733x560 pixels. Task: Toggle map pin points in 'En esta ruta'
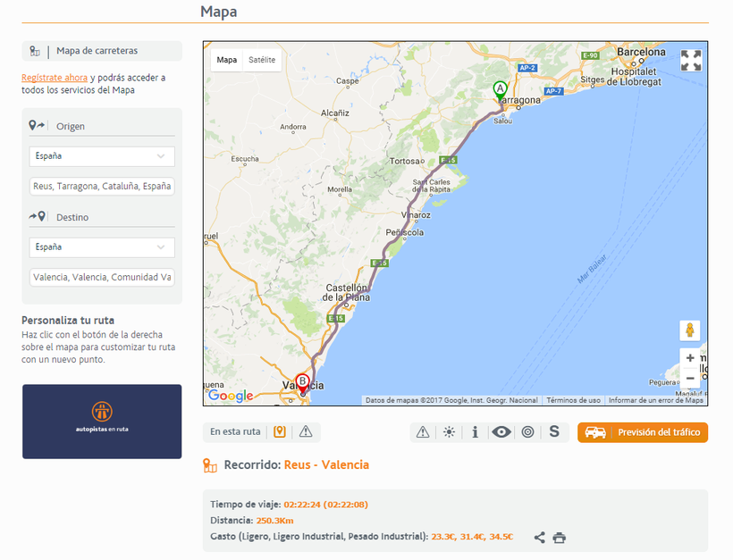280,432
